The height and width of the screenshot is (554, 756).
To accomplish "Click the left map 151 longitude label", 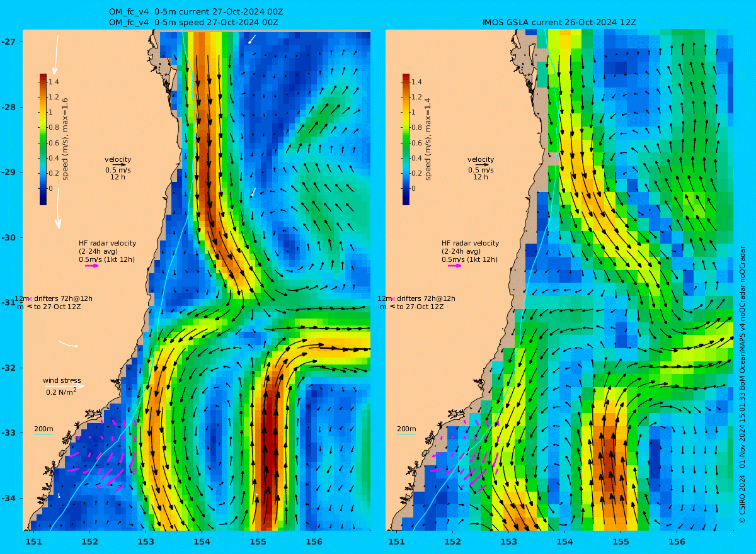I will click(33, 541).
